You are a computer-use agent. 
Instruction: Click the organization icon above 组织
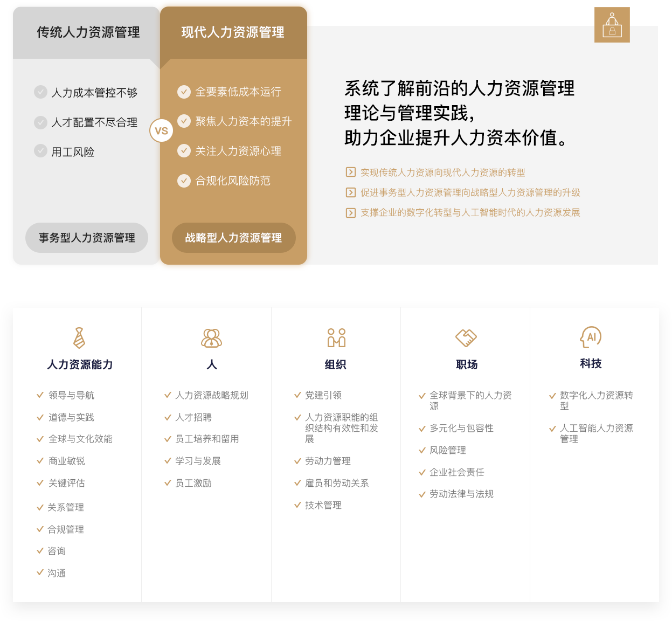pyautogui.click(x=336, y=338)
